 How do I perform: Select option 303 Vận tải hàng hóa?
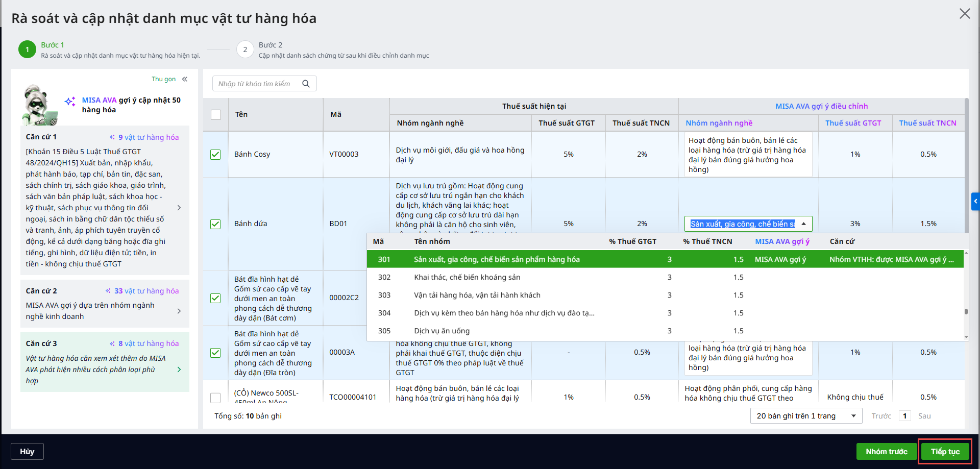point(665,295)
